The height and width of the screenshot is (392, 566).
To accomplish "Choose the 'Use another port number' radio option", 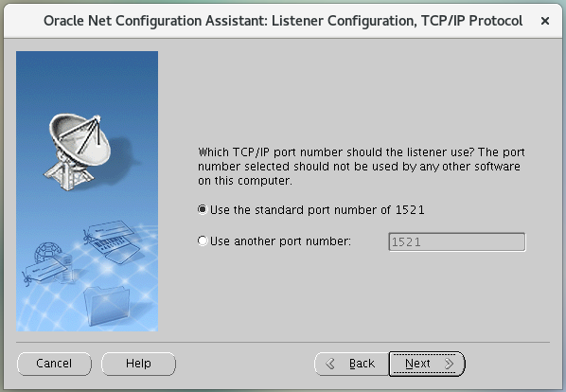I will coord(203,241).
